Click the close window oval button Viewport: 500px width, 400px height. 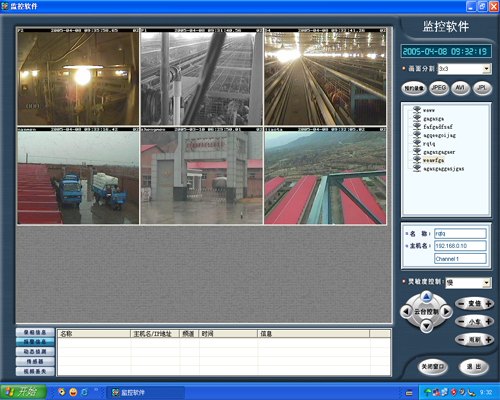(433, 367)
